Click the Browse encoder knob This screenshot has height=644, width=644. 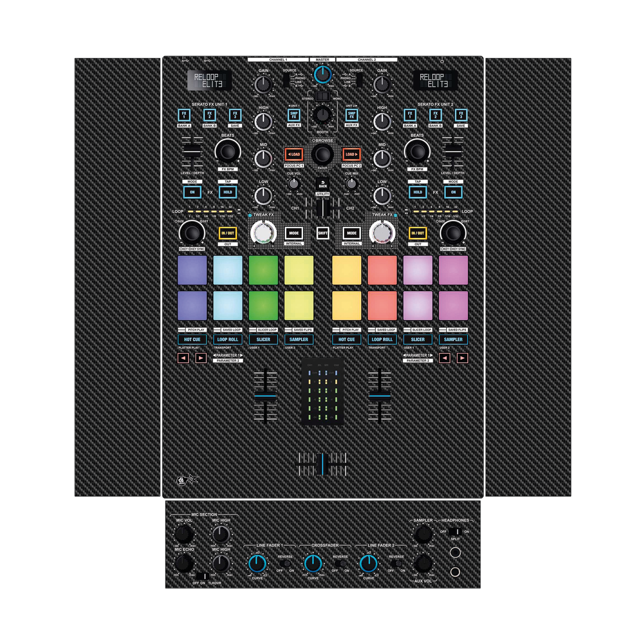point(323,153)
